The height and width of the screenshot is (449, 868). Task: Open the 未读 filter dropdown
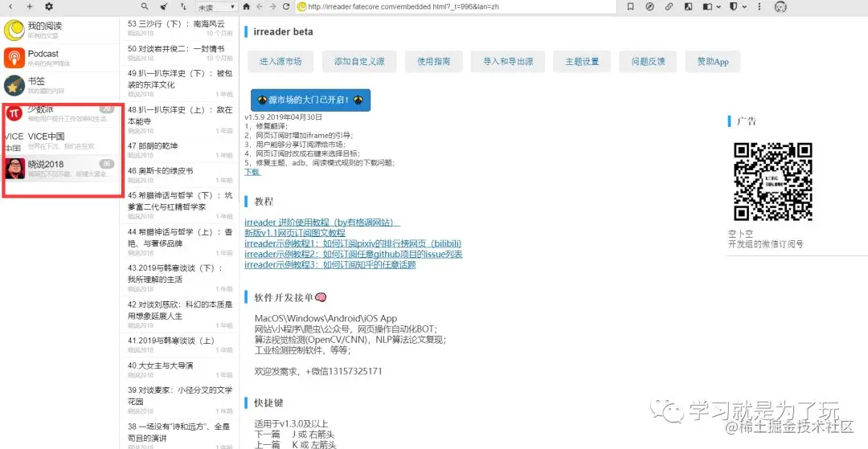coord(216,7)
